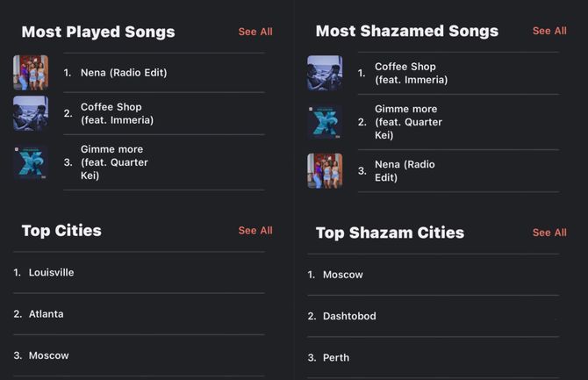Select Dashtobod in Top Shazam Cities
This screenshot has height=380, width=588.
pyautogui.click(x=434, y=316)
